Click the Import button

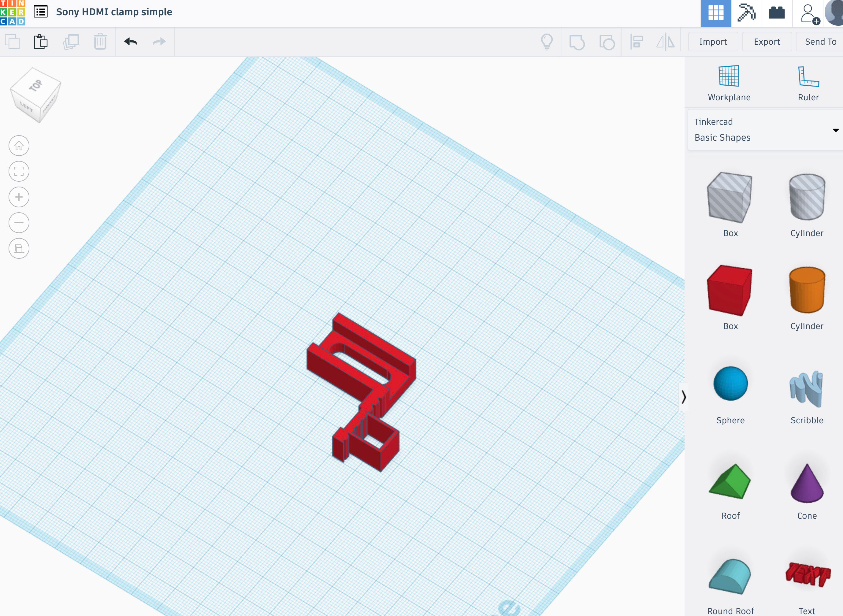click(x=713, y=42)
